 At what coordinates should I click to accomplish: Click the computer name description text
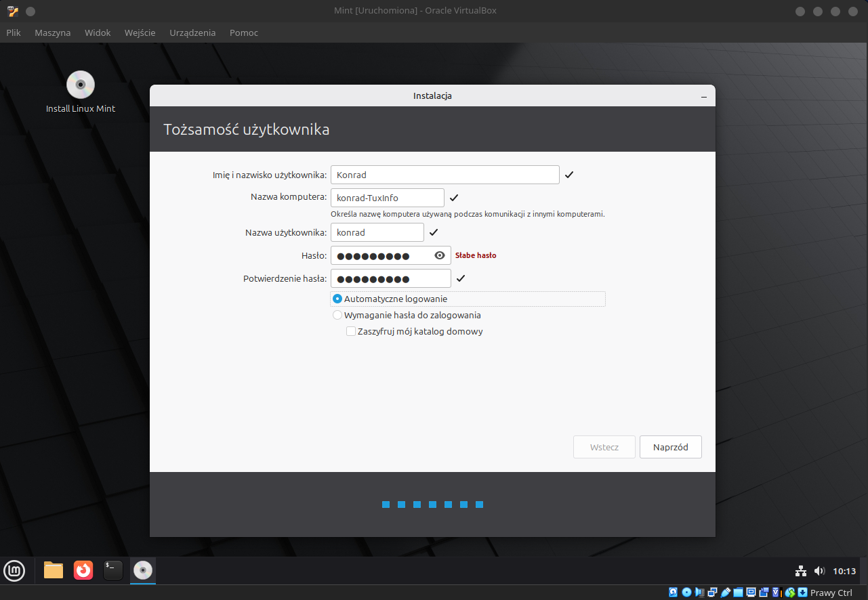468,214
